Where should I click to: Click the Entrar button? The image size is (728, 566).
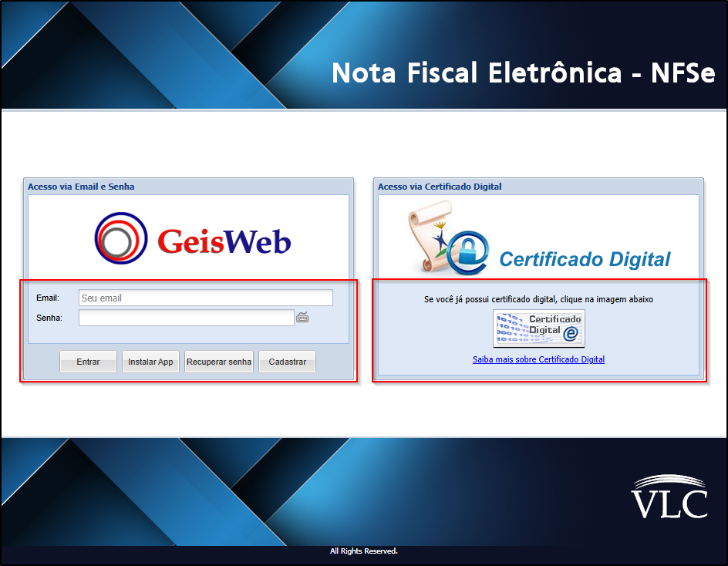pos(88,362)
